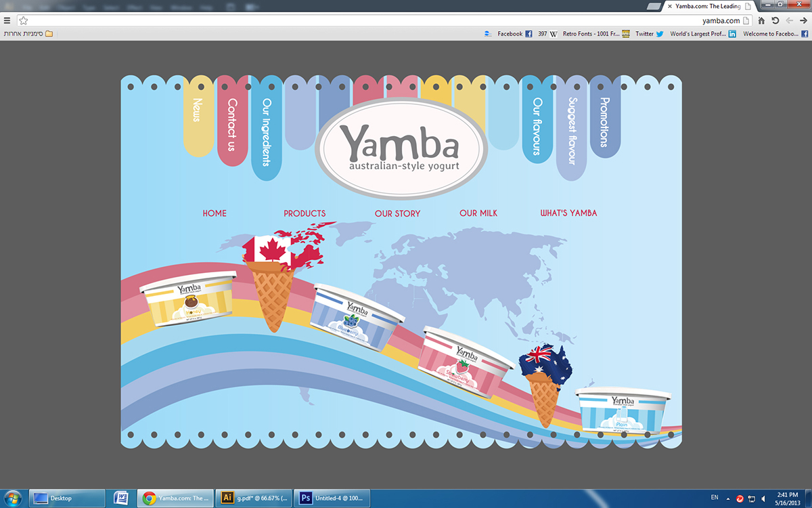Switch to Illustrator g.pdf taskbar item
The image size is (812, 508).
pos(253,499)
